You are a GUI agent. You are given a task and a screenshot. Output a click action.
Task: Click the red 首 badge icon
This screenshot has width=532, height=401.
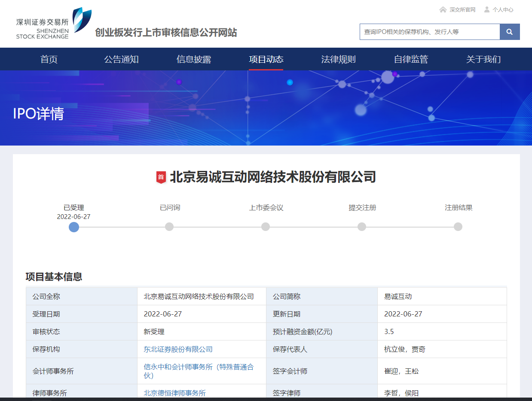click(161, 177)
